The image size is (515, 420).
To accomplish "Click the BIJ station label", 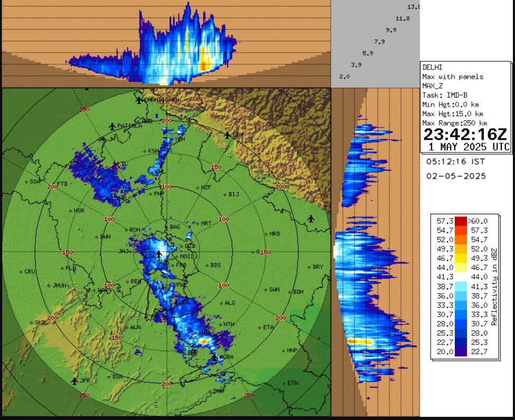I will (x=233, y=195).
